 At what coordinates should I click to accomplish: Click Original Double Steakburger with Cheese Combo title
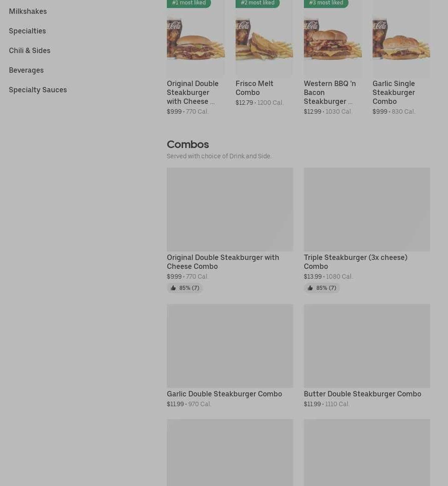pyautogui.click(x=223, y=262)
